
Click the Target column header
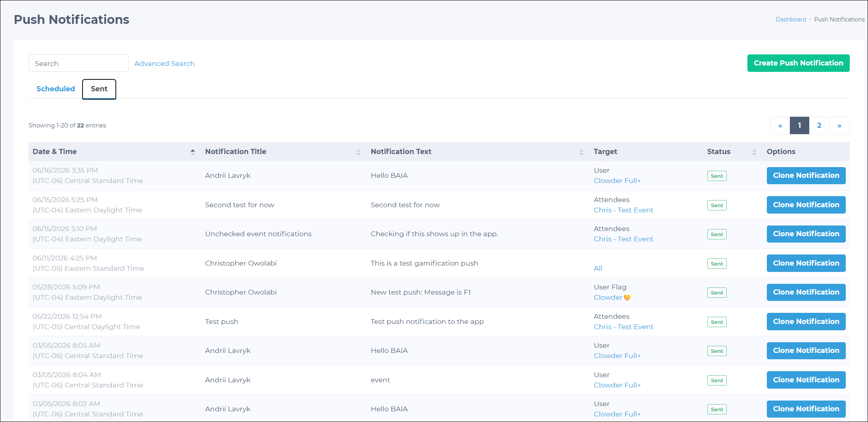(x=605, y=152)
